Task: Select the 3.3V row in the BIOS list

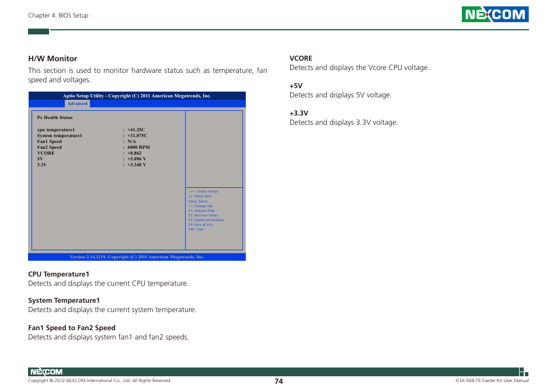Action: coord(92,164)
